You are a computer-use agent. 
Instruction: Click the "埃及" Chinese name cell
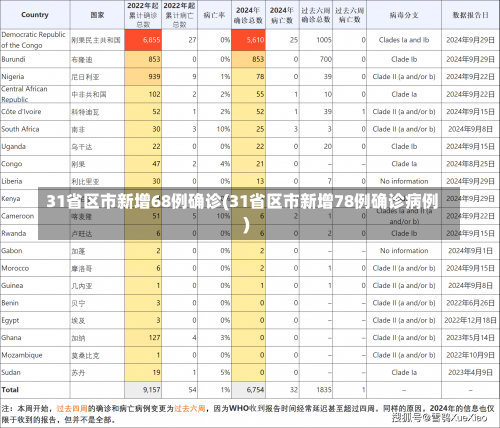click(97, 320)
